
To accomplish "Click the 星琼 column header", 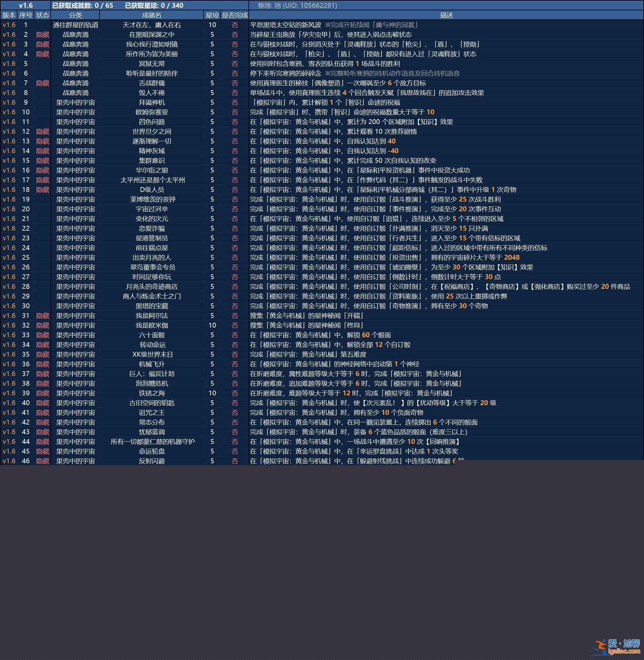I will click(212, 15).
